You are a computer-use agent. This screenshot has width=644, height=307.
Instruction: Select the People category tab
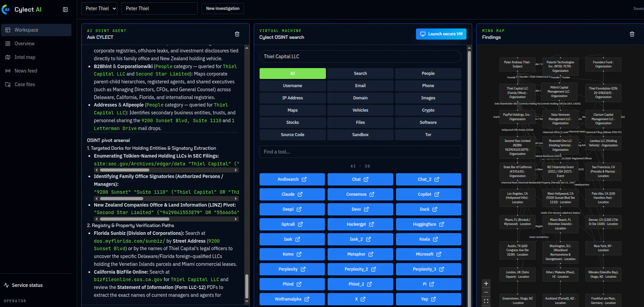428,74
